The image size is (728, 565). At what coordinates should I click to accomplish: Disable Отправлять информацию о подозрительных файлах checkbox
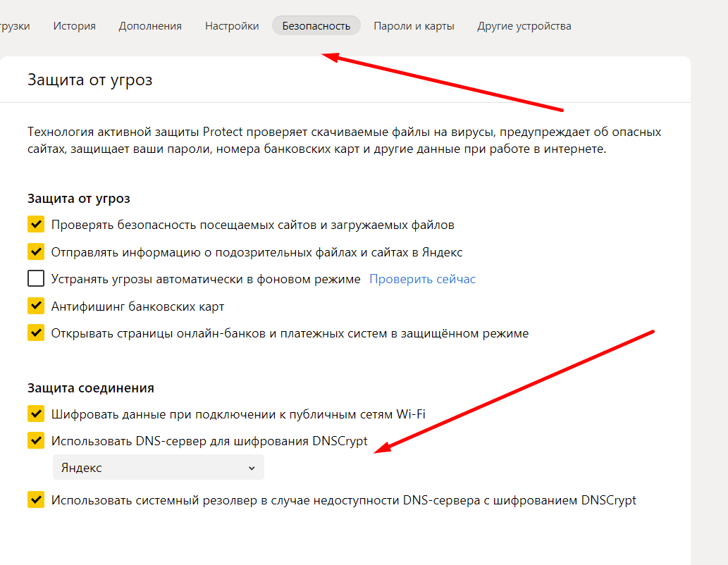pos(36,252)
